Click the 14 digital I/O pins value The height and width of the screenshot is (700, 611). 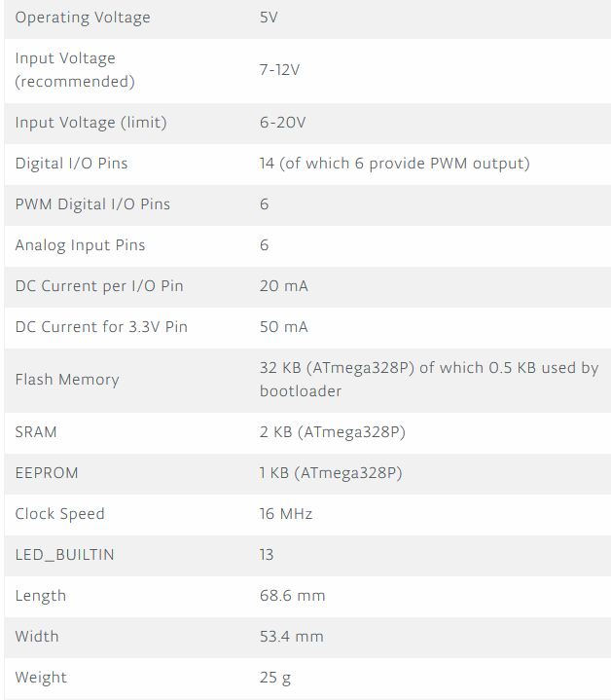pos(394,164)
